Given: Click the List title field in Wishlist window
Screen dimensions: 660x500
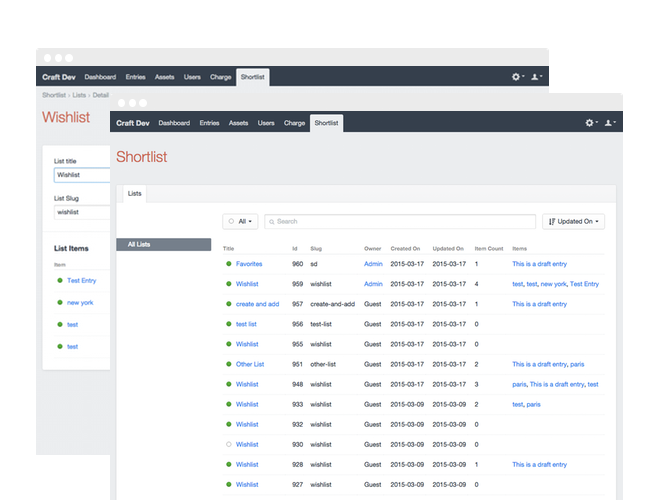Looking at the screenshot, I should point(82,175).
